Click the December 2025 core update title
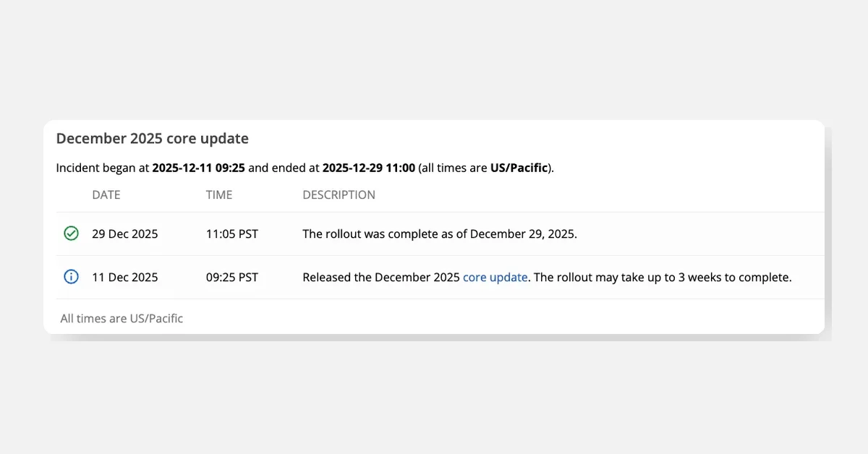The height and width of the screenshot is (454, 868). coord(152,138)
